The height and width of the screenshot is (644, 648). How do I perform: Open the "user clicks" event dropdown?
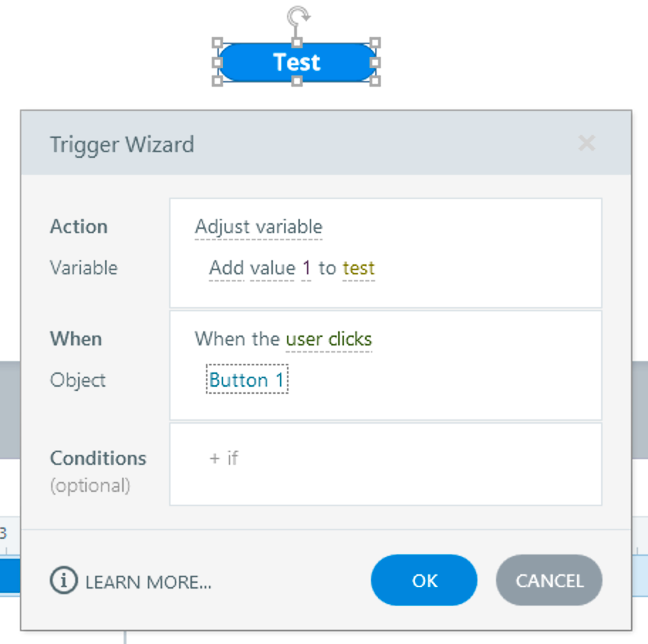tap(328, 339)
